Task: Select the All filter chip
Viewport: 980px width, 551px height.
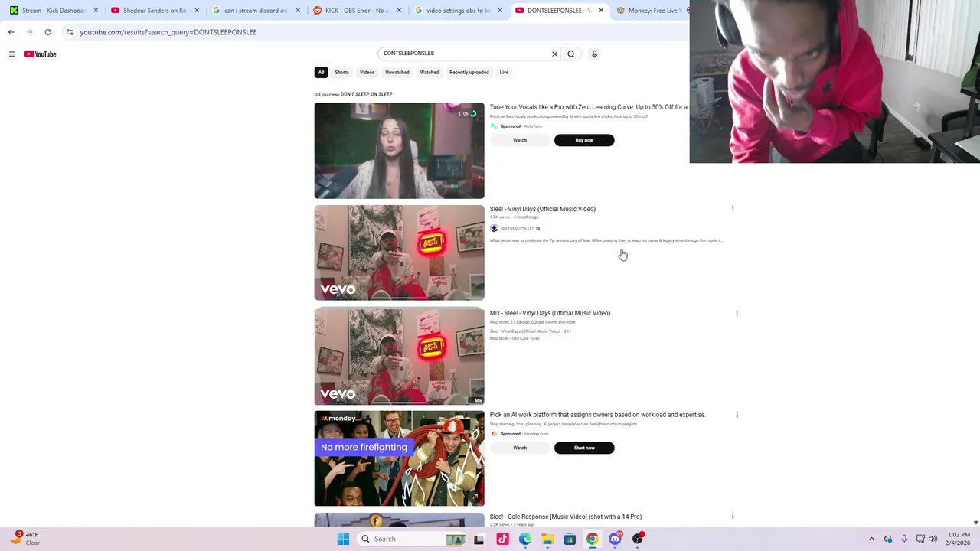Action: (321, 72)
